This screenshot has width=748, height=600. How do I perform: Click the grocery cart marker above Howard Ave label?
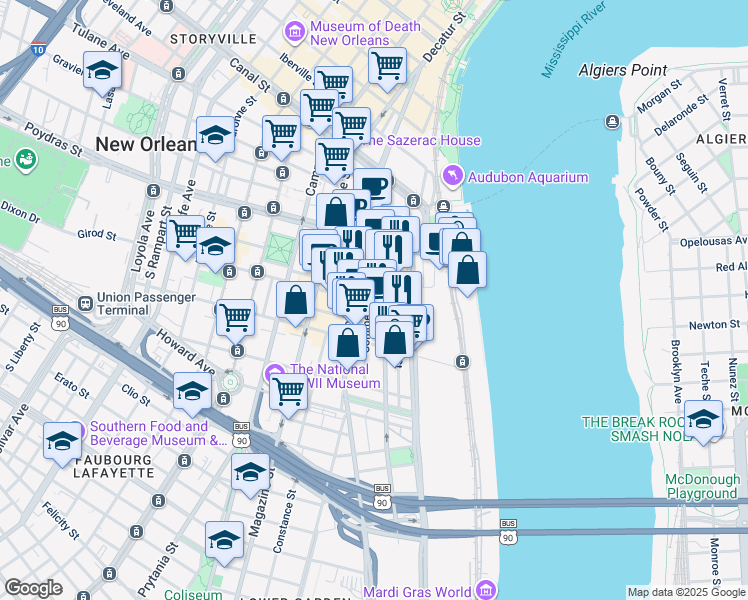(235, 319)
